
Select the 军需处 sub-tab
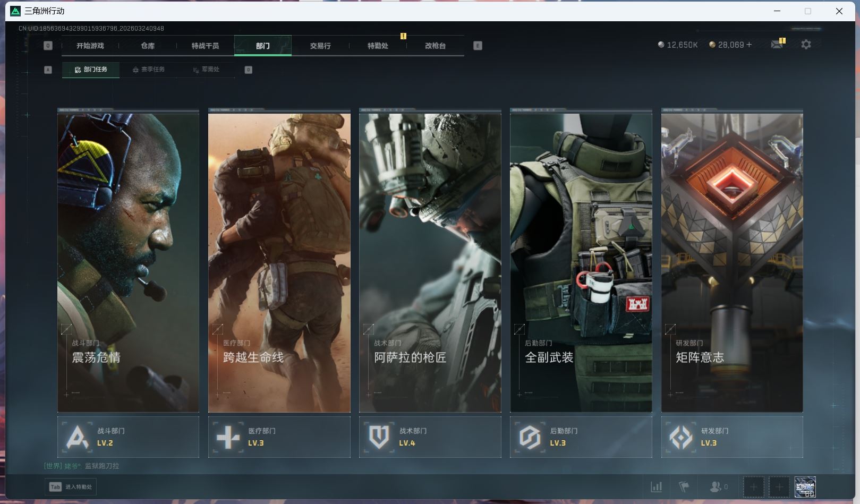pyautogui.click(x=206, y=70)
